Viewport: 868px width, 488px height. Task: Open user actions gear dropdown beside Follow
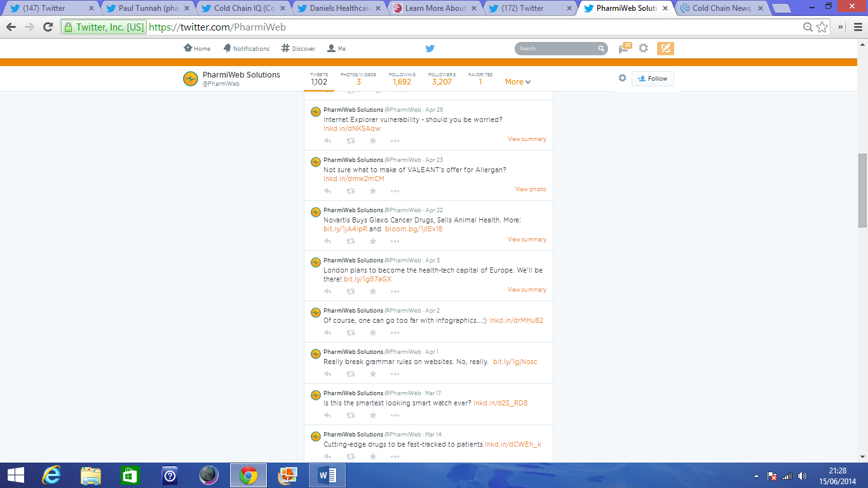[x=622, y=78]
